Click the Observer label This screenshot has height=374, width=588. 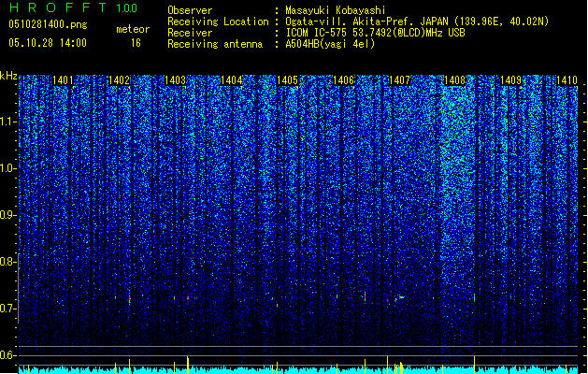pyautogui.click(x=190, y=10)
